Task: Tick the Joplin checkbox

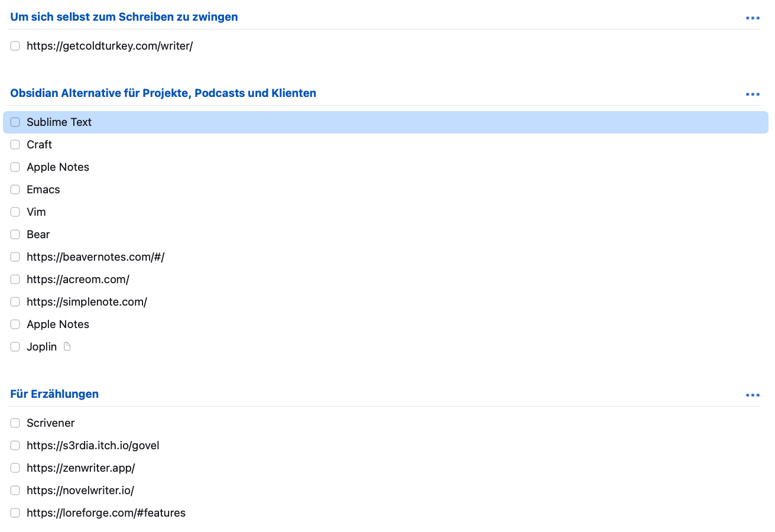Action: [x=15, y=347]
